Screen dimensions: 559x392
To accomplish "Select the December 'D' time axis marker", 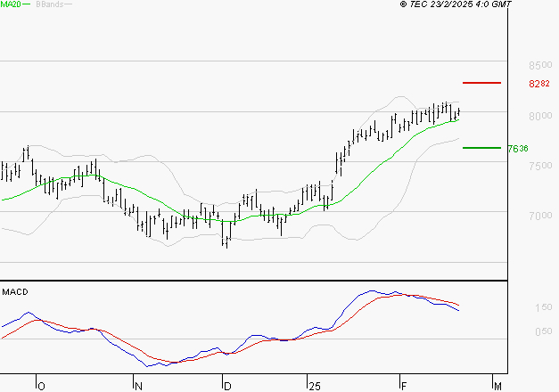I will [226, 385].
